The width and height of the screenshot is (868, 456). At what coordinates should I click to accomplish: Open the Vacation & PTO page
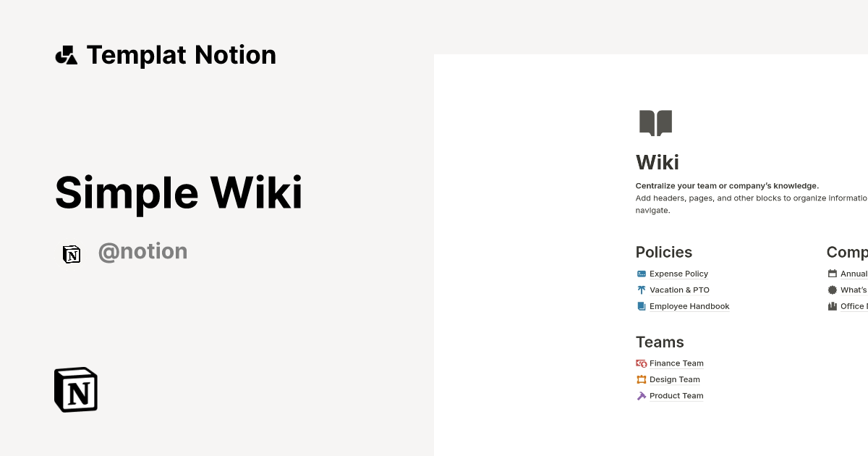(679, 290)
